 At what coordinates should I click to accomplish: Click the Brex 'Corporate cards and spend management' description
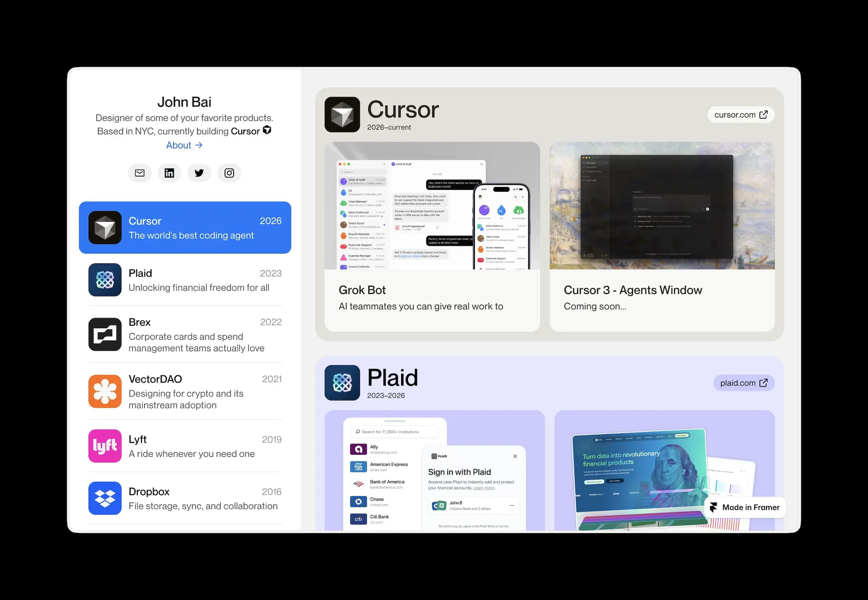tap(196, 342)
